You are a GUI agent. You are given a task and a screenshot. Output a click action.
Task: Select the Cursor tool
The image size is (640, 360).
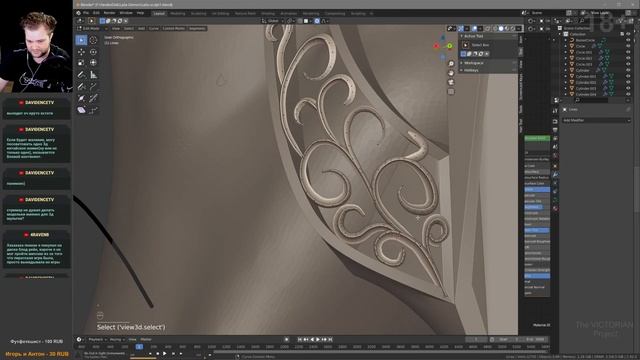pos(93,40)
